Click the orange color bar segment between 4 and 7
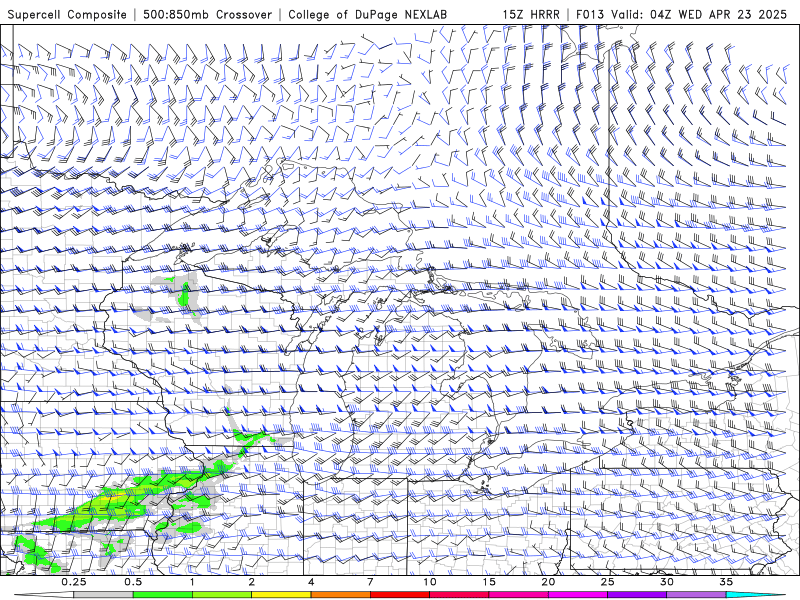 click(x=340, y=595)
